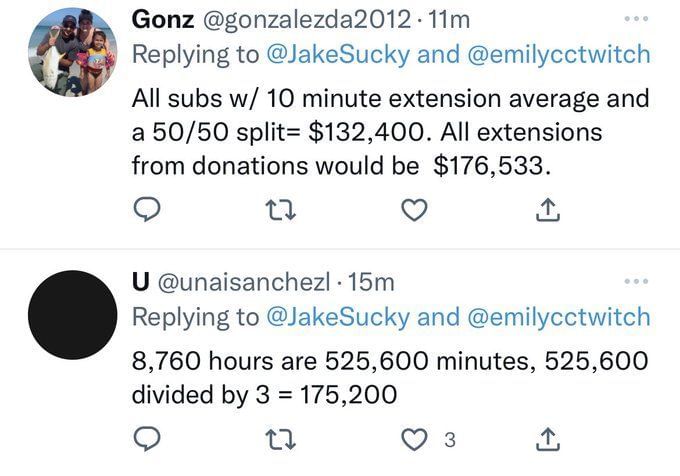The height and width of the screenshot is (476, 680).
Task: Reply to unaisanchezl's tweet
Action: [148, 439]
